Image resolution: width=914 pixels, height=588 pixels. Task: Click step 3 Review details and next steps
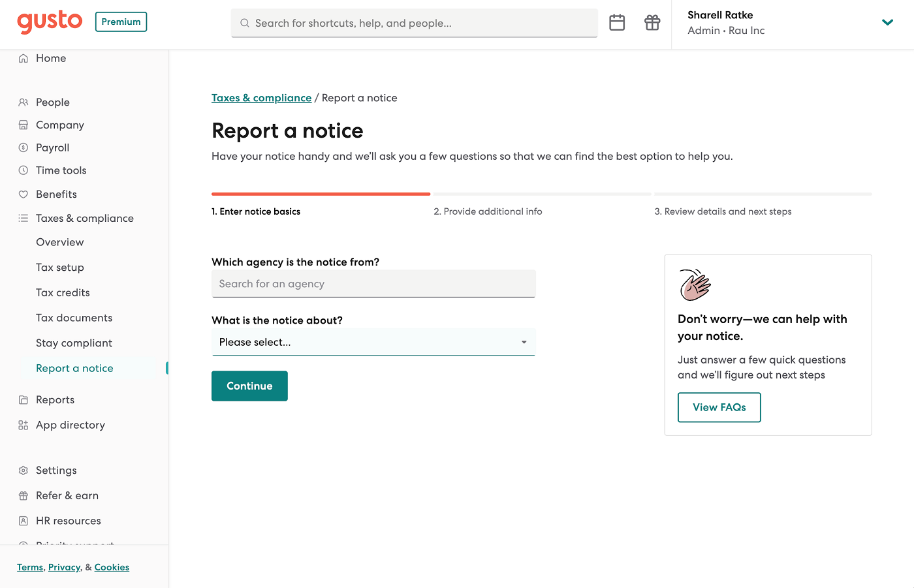coord(723,211)
